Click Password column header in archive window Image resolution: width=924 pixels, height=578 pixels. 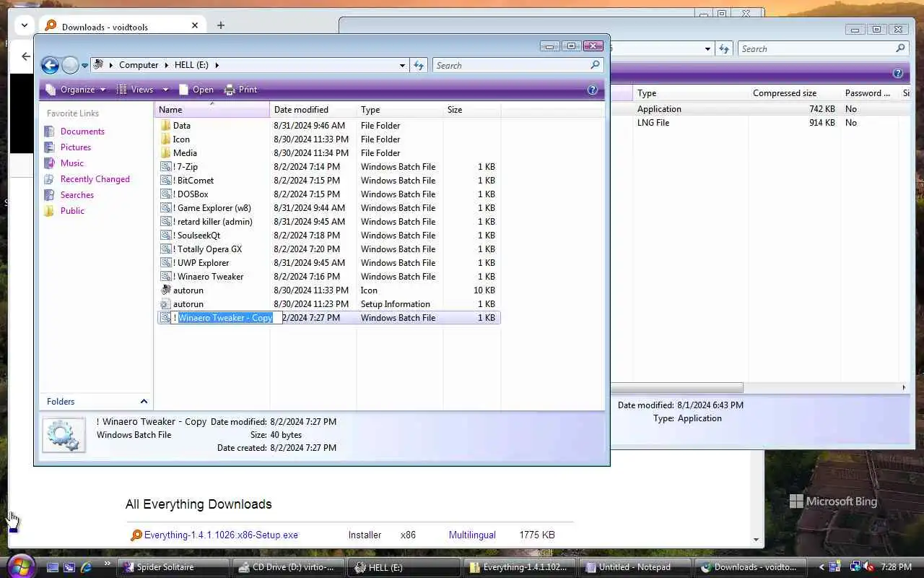[868, 93]
